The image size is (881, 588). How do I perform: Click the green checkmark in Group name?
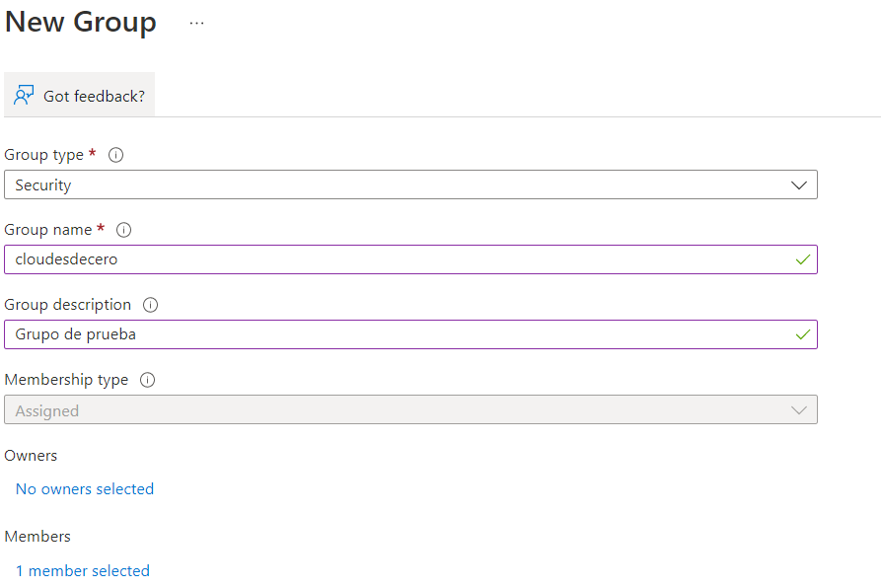click(802, 259)
